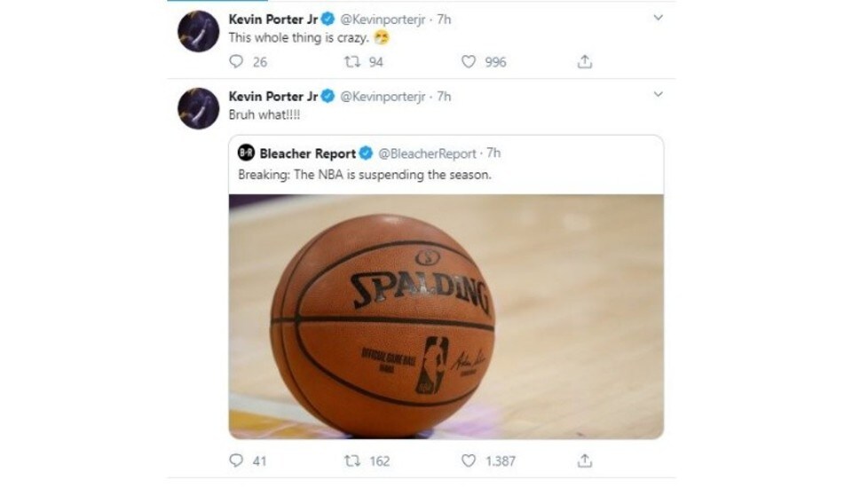Share the "Bruh what!!!!" tweet
The height and width of the screenshot is (488, 868).
[585, 460]
